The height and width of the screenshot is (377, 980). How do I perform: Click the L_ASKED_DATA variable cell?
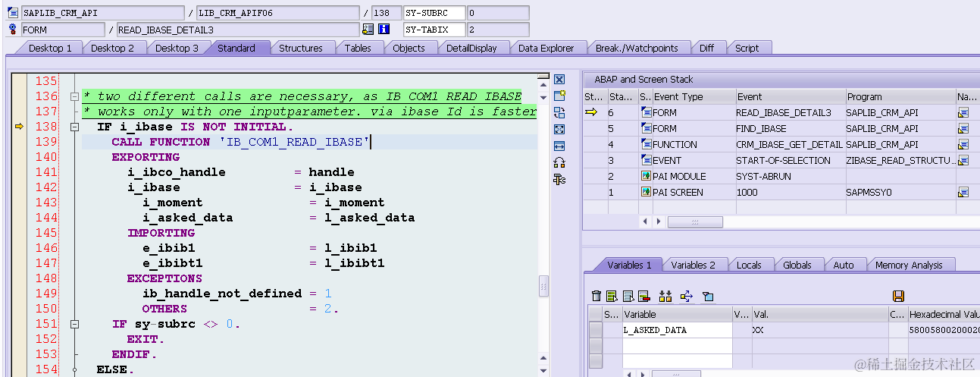[x=678, y=330]
